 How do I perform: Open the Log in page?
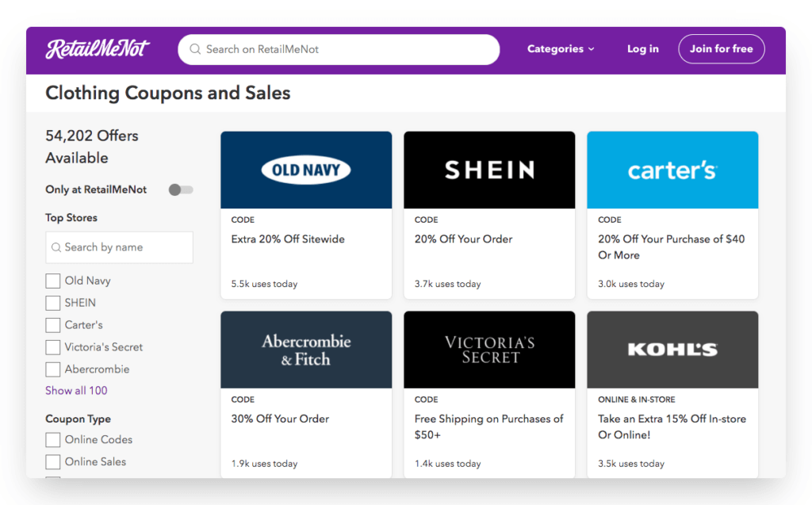(642, 48)
